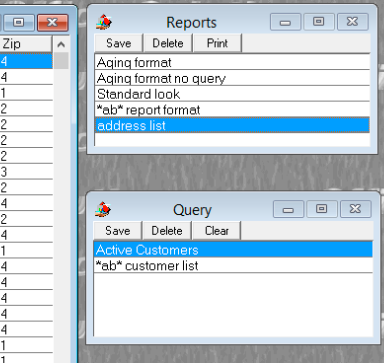Click the Zip cell showing 3
This screenshot has width=384, height=363.
[26, 172]
